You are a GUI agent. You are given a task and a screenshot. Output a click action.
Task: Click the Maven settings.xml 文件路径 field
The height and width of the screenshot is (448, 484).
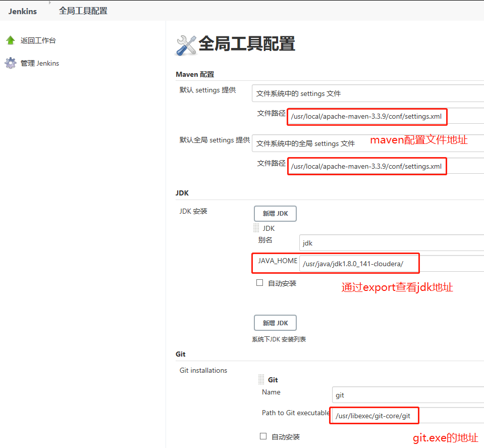pos(366,117)
